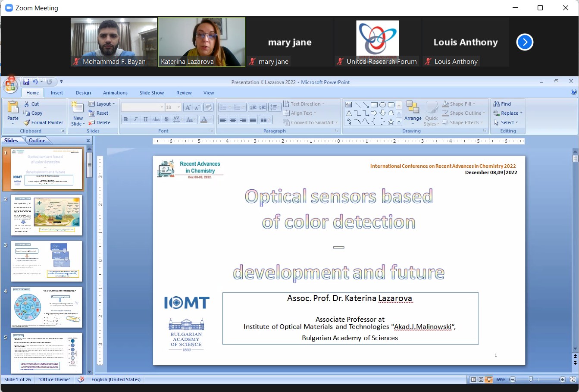Toggle Underline formatting
Viewport: 579px width, 392px height.
(145, 119)
